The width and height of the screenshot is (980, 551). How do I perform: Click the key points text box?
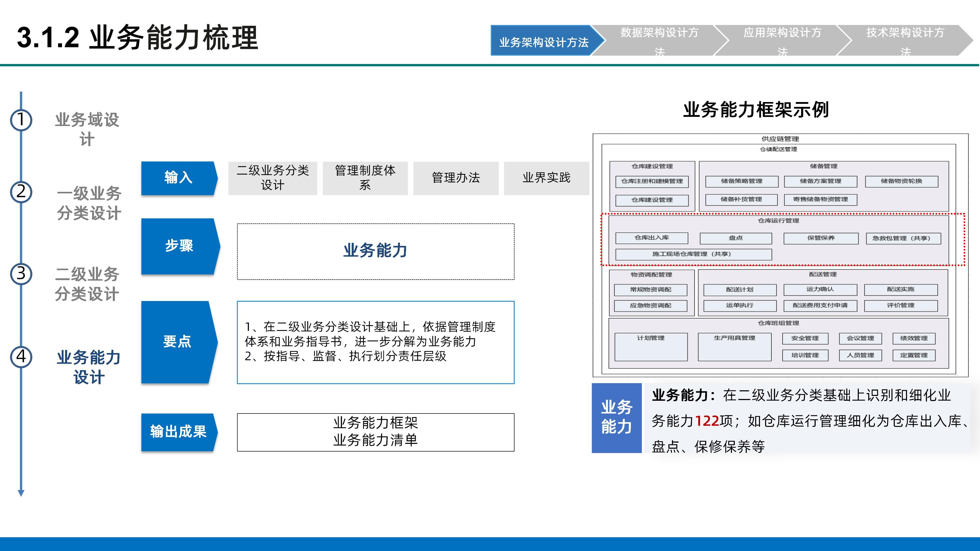click(376, 343)
